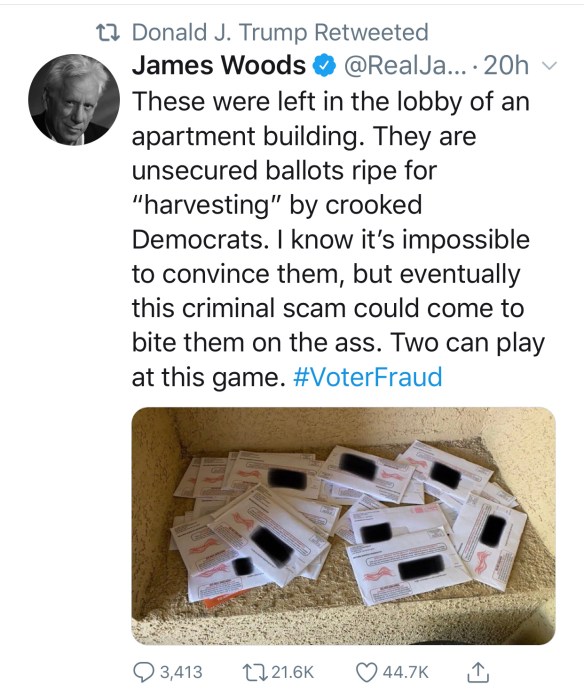Image resolution: width=584 pixels, height=692 pixels.
Task: Expand the tweet options chevron
Action: tap(550, 66)
